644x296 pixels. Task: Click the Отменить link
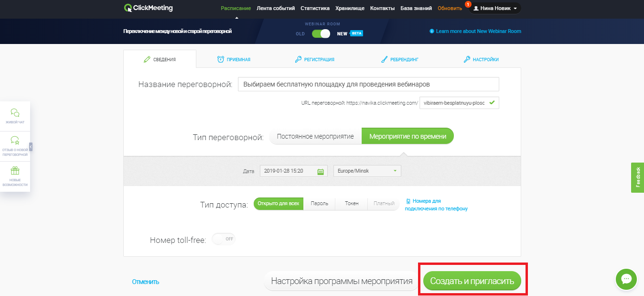coord(145,282)
